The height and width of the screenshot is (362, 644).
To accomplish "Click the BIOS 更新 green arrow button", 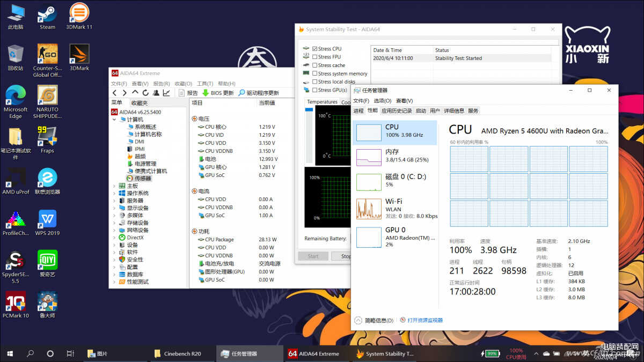I will click(x=218, y=93).
